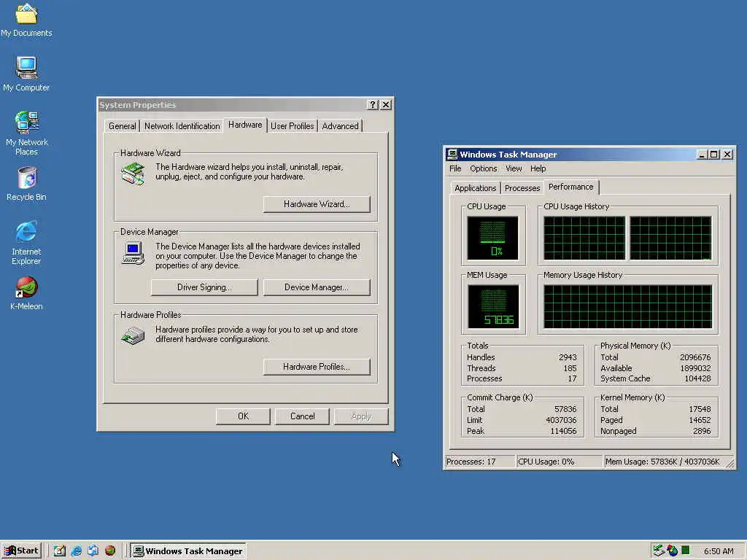Click the Safely Remove Hardware tray icon
747x560 pixels.
[659, 551]
